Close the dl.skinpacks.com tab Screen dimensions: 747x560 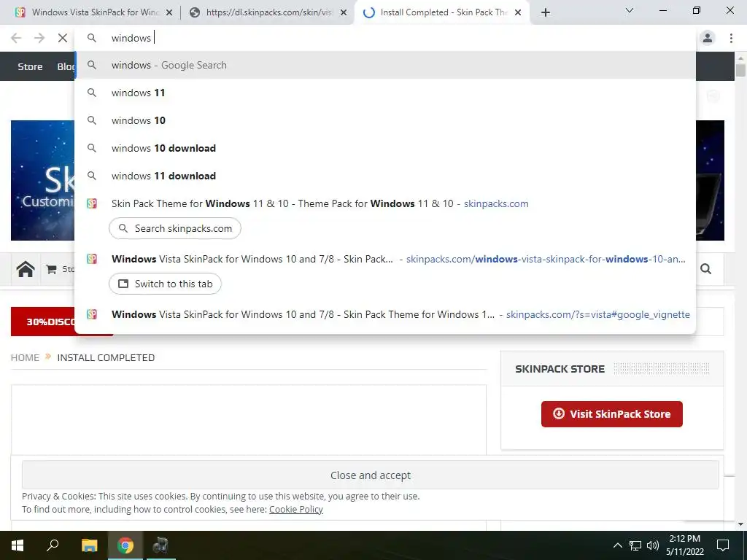(x=344, y=13)
